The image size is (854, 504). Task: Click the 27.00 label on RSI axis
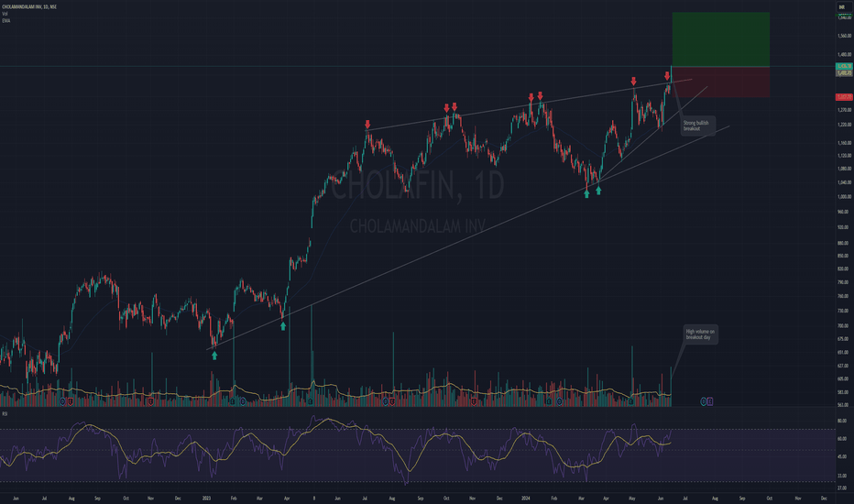(x=842, y=488)
